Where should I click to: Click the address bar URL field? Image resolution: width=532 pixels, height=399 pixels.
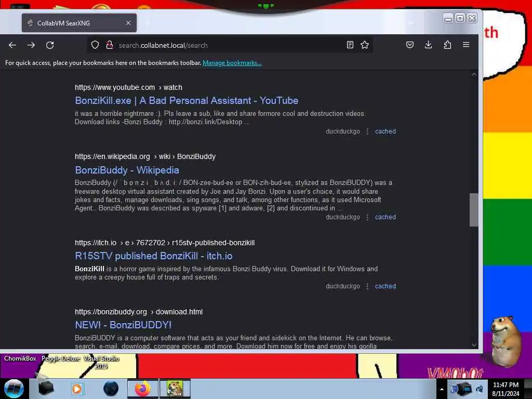tap(229, 45)
